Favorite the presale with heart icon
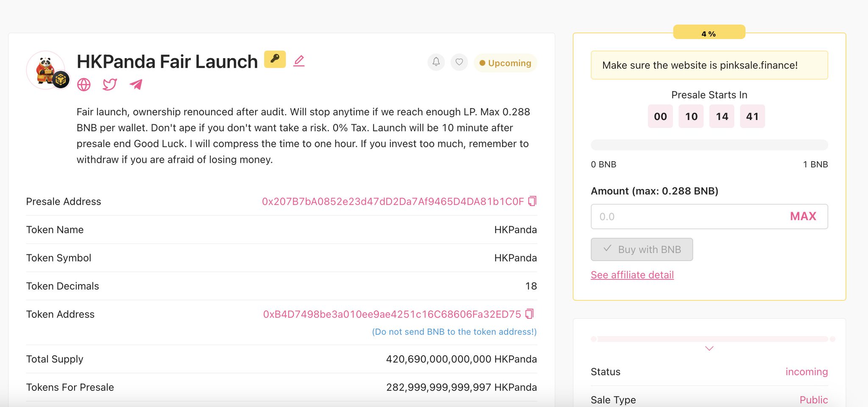The image size is (868, 407). pyautogui.click(x=459, y=62)
